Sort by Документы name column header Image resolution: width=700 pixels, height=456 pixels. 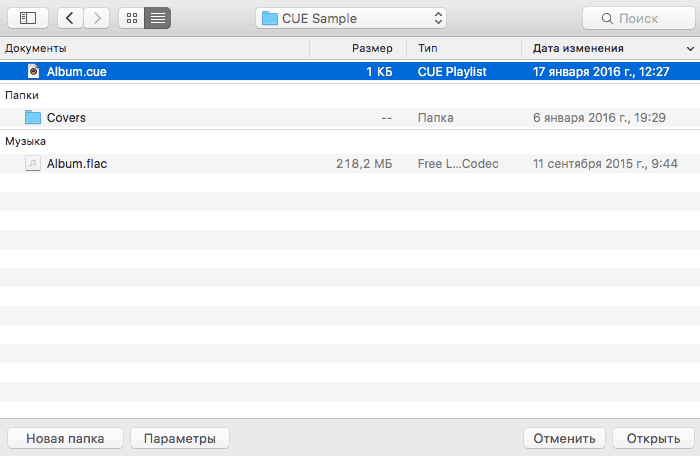click(x=36, y=48)
